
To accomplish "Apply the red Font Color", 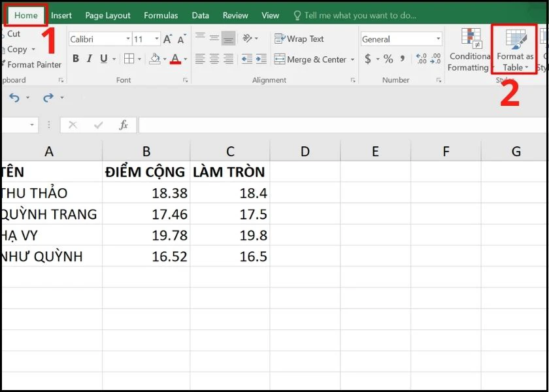I will click(175, 59).
